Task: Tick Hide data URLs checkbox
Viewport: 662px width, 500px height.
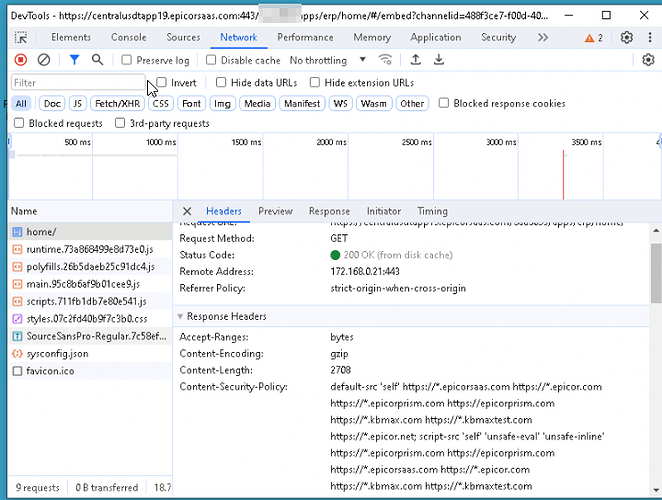Action: (221, 82)
